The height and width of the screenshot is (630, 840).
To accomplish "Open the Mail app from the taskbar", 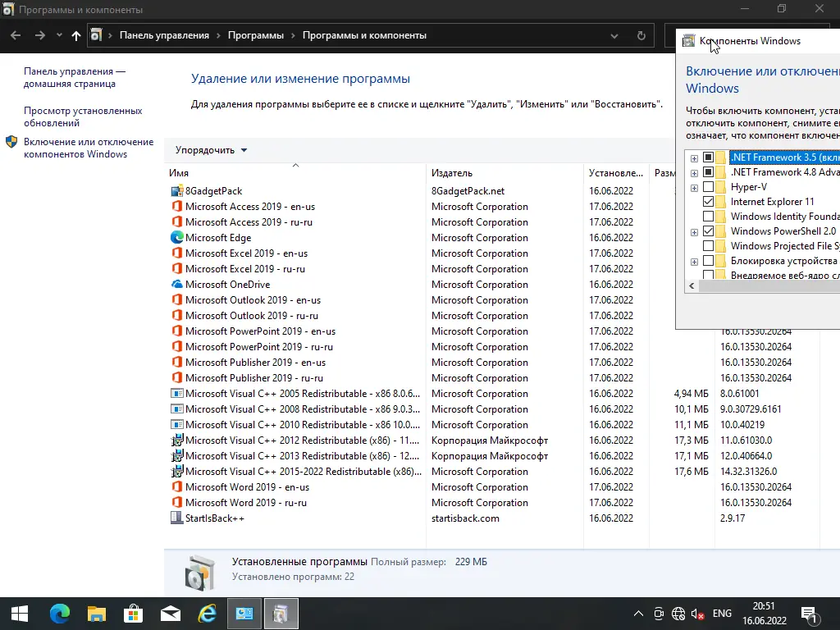I will click(x=169, y=613).
